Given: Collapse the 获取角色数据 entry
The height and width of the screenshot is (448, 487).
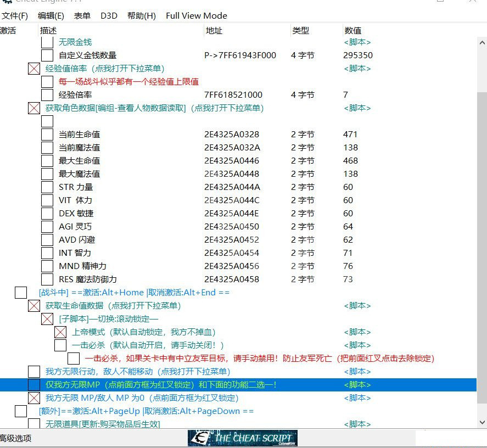Looking at the screenshot, I should pos(154,108).
